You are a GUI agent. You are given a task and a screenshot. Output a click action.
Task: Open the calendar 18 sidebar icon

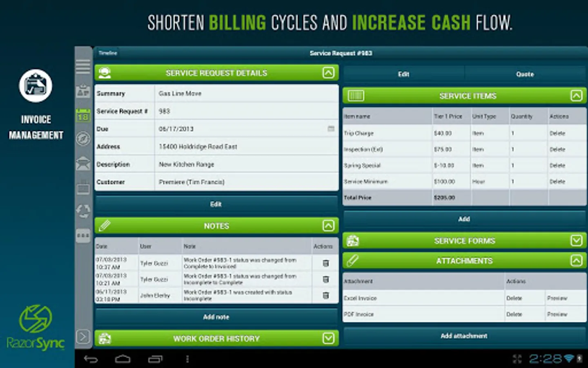83,115
